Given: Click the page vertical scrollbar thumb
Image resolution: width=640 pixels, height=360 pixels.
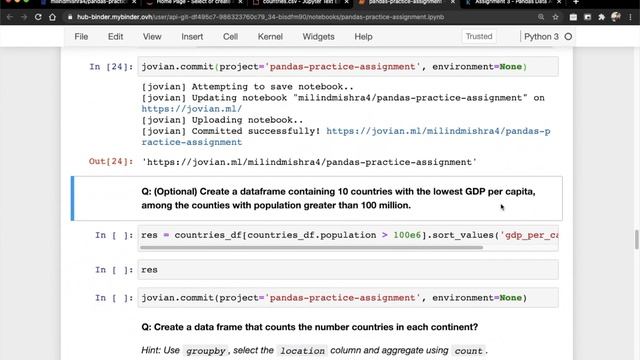Looking at the screenshot, I should 636,240.
